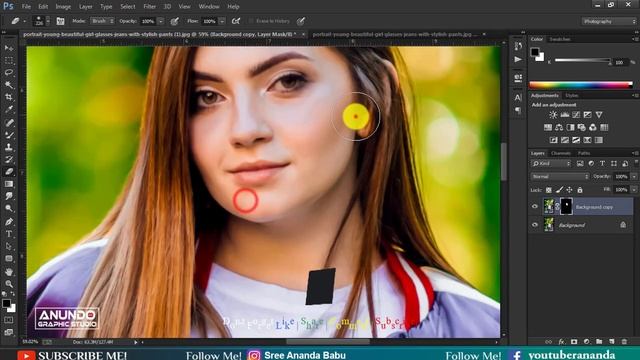Select the Healing Brush tool
The width and height of the screenshot is (640, 360).
(9, 122)
